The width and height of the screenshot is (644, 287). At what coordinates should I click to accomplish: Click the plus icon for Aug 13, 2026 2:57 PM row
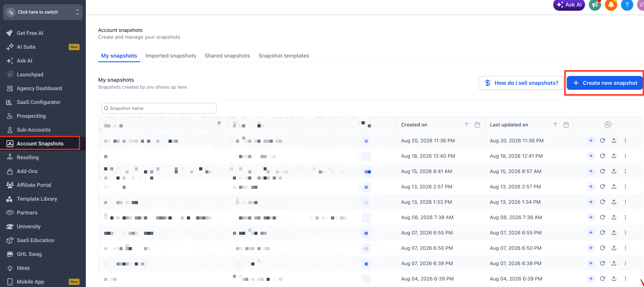tap(591, 187)
